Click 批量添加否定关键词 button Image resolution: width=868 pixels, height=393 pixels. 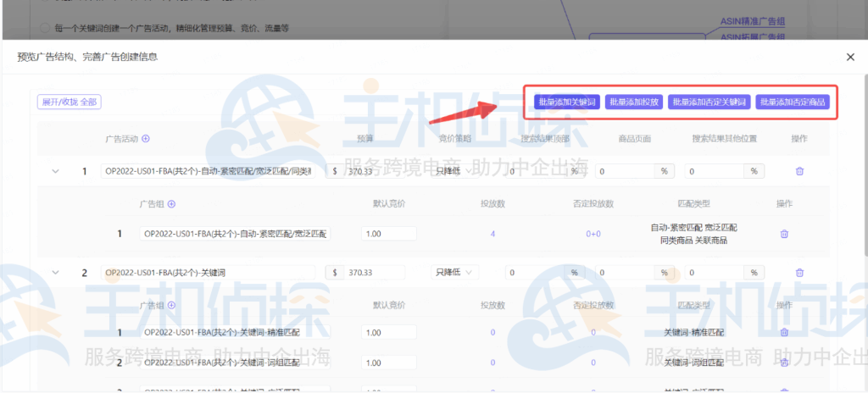pos(709,102)
